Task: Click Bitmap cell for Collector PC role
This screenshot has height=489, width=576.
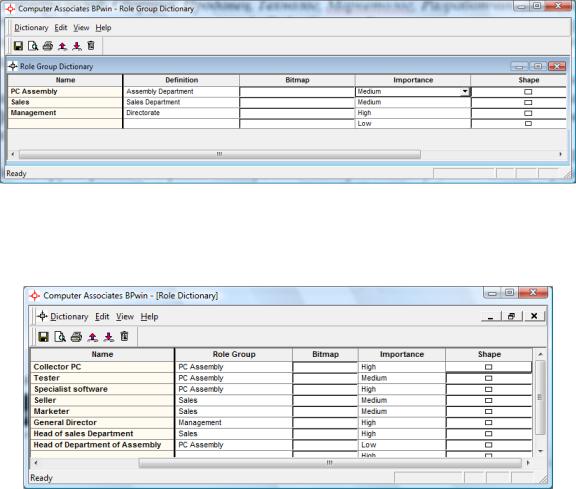Action: coord(325,367)
